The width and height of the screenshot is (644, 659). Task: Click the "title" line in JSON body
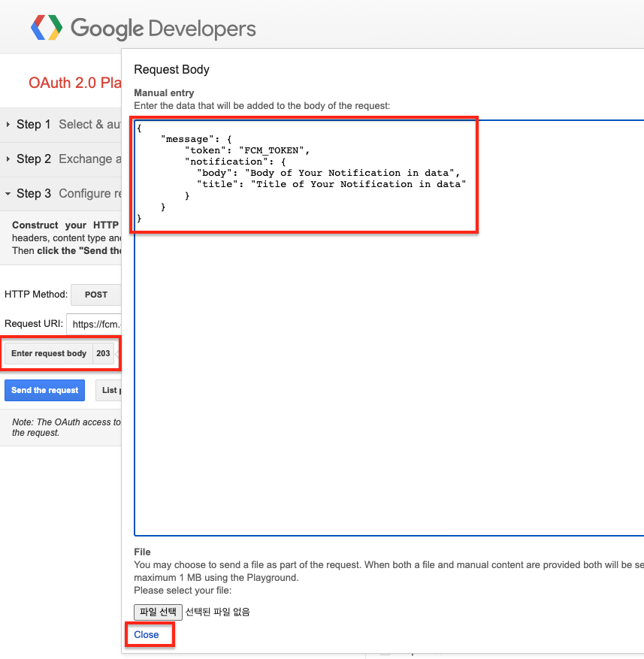(331, 184)
